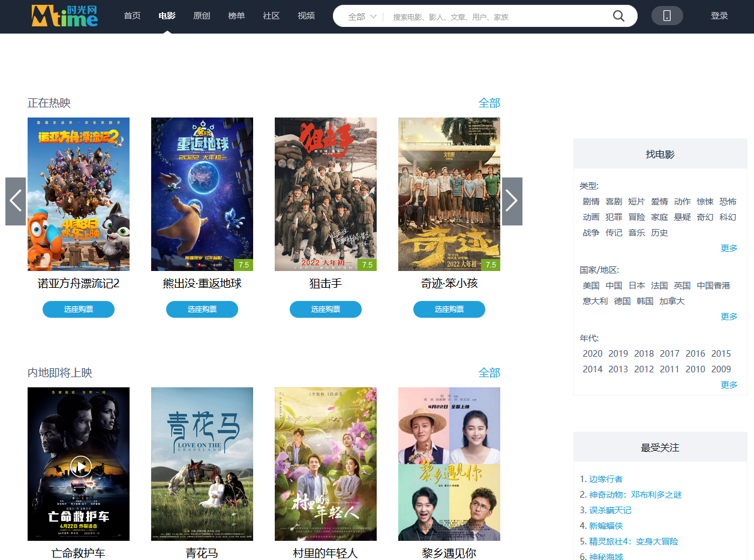This screenshot has width=754, height=560.
Task: Show next now-showing movies with right arrow
Action: coord(512,201)
